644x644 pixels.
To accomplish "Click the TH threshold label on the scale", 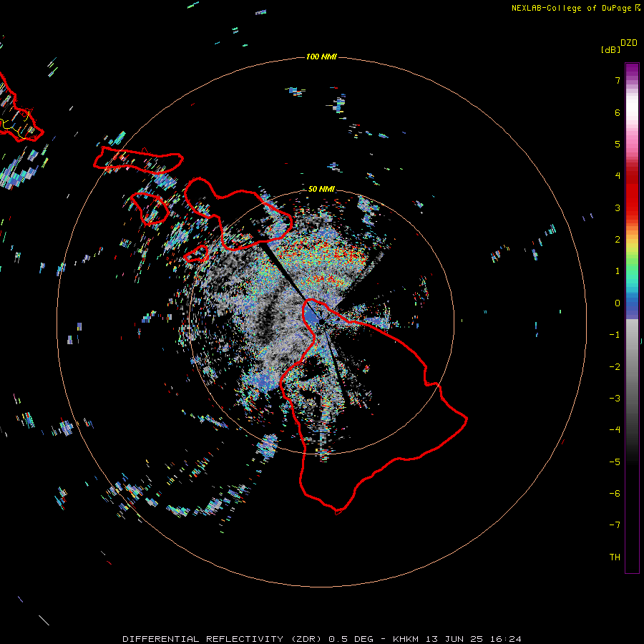I will click(x=615, y=557).
